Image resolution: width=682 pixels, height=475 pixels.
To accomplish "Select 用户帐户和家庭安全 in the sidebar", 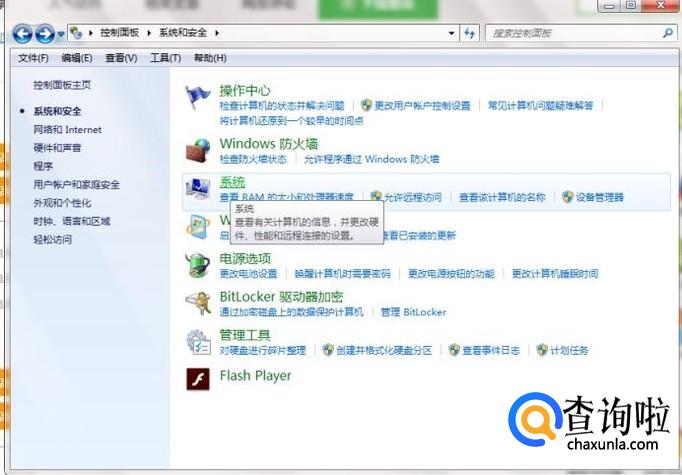I will tap(76, 184).
